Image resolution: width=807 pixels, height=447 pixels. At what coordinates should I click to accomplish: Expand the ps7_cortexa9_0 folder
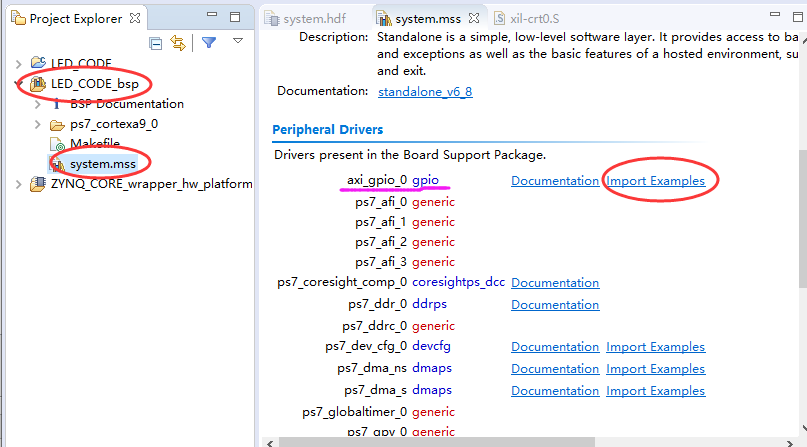coord(38,124)
